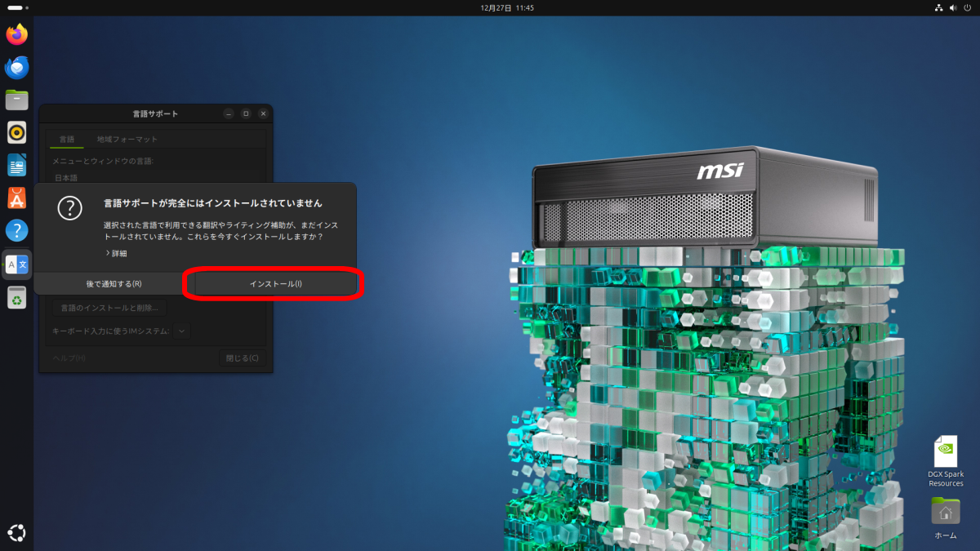980x551 pixels.
Task: Show applications via the Ubuntu logo button
Action: point(16,531)
